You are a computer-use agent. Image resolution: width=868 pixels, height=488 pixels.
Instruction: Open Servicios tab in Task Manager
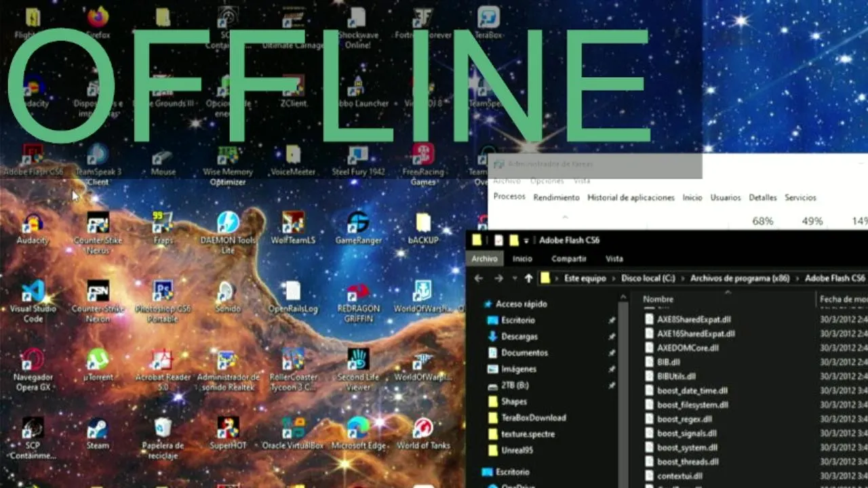pos(800,197)
